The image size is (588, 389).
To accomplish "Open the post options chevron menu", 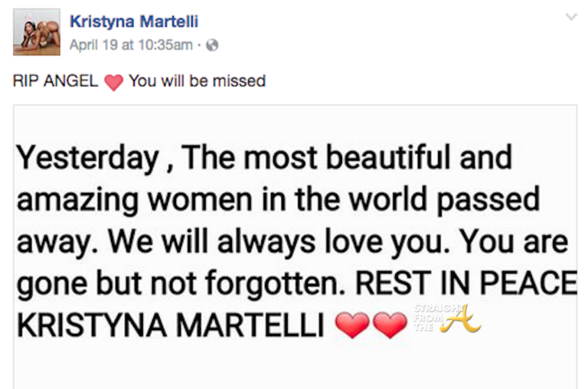I will click(x=570, y=17).
